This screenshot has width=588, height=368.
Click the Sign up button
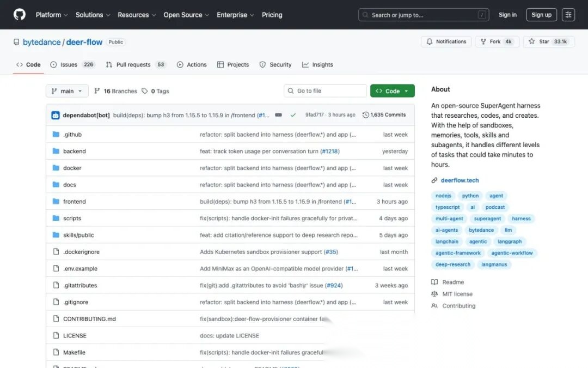pyautogui.click(x=541, y=15)
